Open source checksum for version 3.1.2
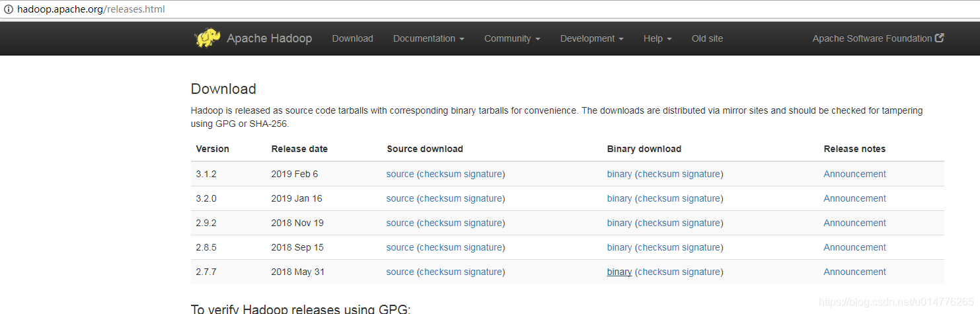The height and width of the screenshot is (314, 980). coord(441,174)
